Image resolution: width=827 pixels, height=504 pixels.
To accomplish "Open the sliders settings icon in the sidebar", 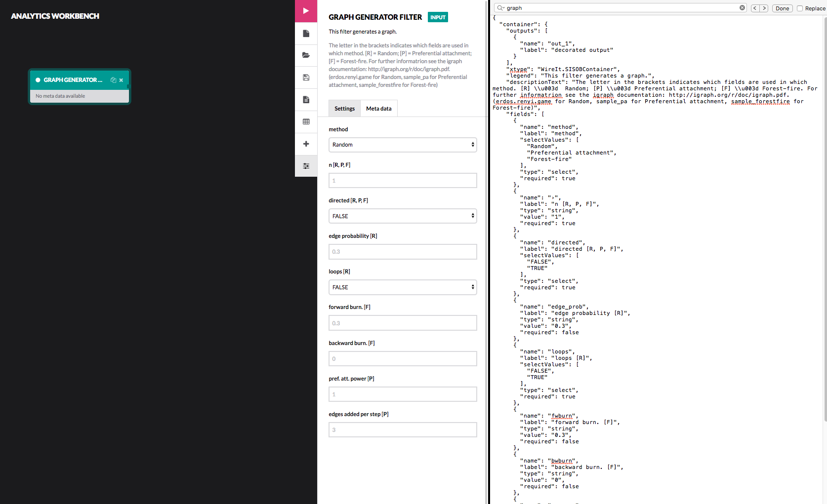I will [x=306, y=166].
